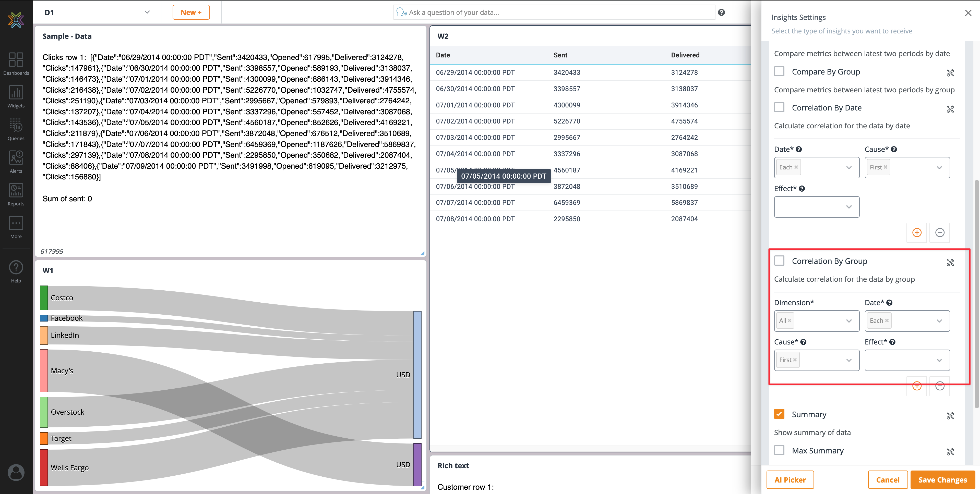Enable the Correlation By Group checkbox
Viewport: 980px width, 494px height.
[779, 261]
